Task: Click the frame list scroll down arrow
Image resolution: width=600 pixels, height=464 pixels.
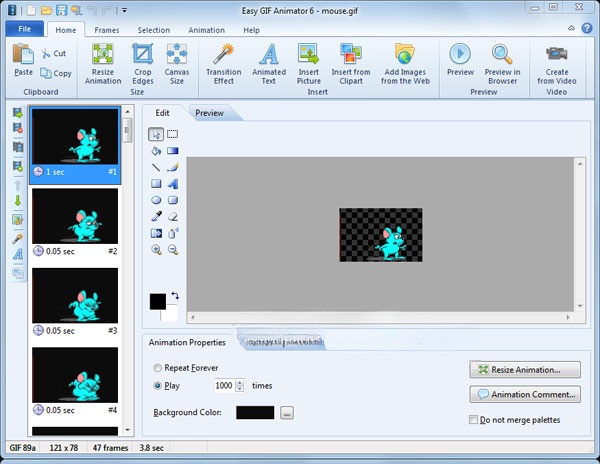Action: (128, 430)
